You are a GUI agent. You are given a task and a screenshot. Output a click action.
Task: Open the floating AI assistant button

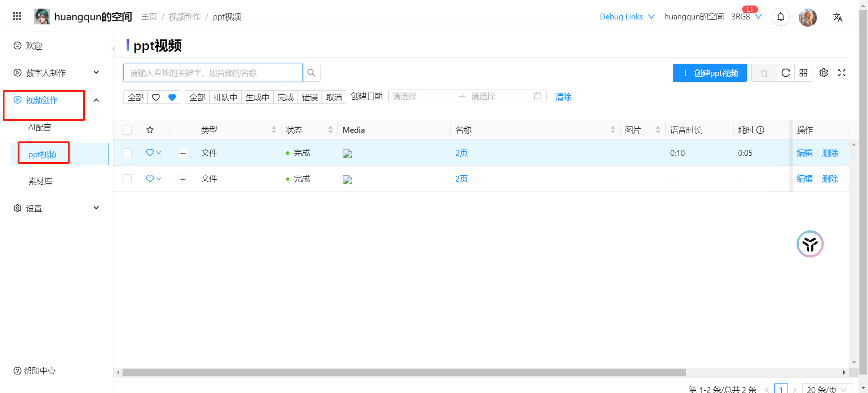click(x=810, y=244)
